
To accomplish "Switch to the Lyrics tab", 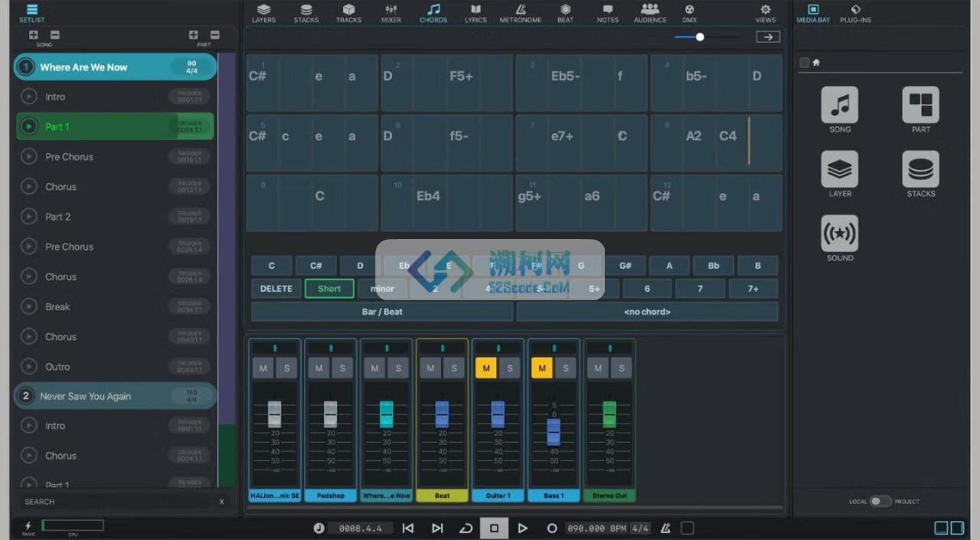I will coord(475,12).
